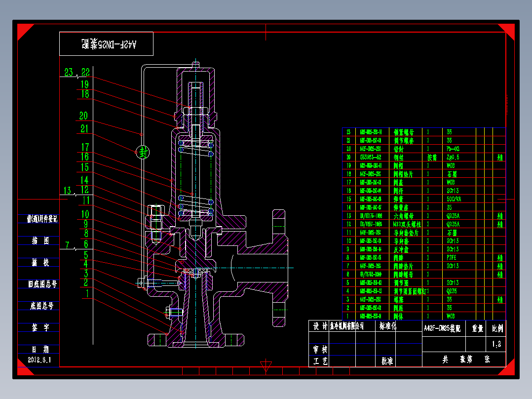Select part name 'M12双头螺柱' in row 12
The image size is (532, 399).
pyautogui.click(x=407, y=224)
